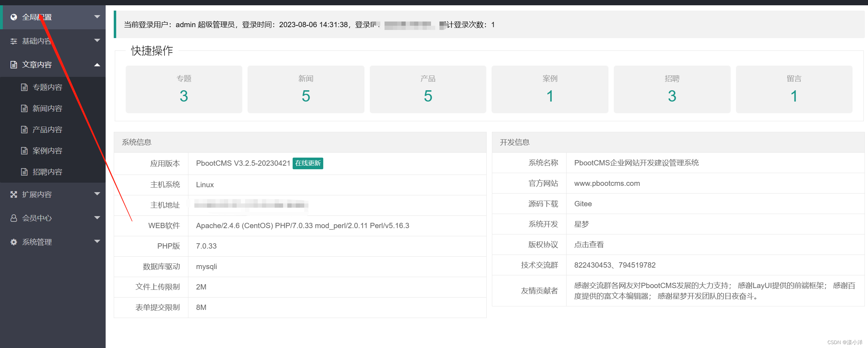Viewport: 868px width, 348px height.
Task: Click the 系统管理 gear icon
Action: (x=13, y=242)
